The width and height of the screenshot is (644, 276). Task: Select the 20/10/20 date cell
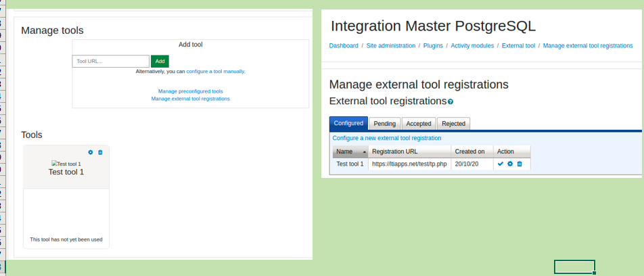[x=472, y=164]
